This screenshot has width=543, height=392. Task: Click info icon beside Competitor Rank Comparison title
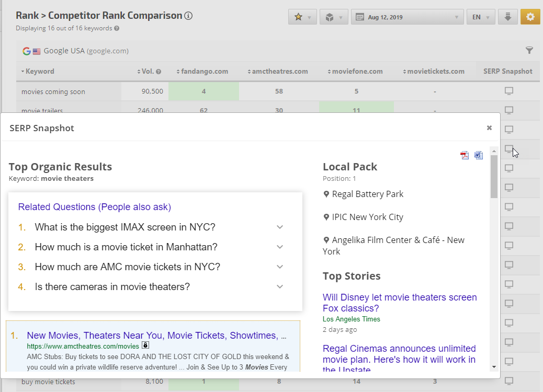coord(189,16)
